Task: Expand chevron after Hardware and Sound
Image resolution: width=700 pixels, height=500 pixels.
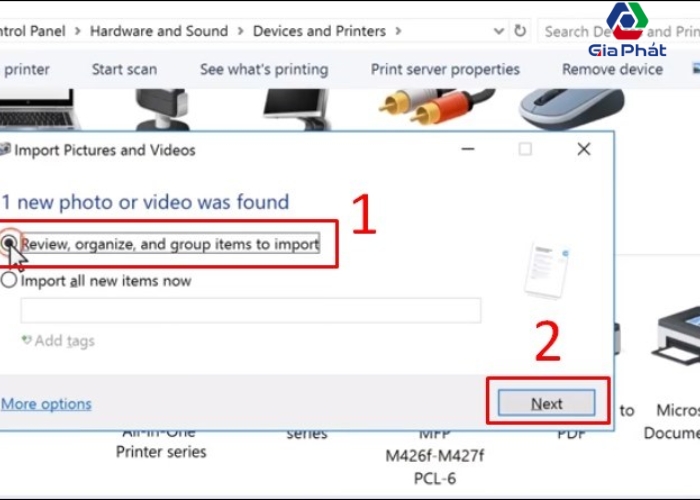Action: point(241,31)
